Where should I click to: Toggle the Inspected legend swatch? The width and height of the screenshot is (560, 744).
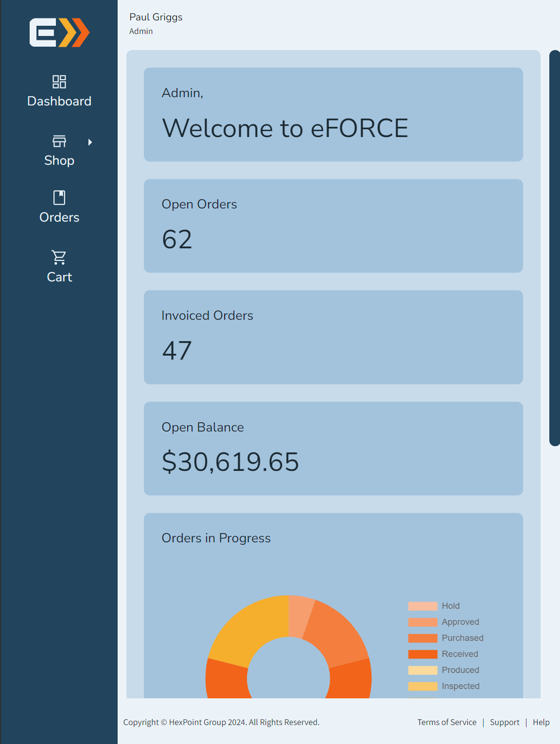coord(423,686)
